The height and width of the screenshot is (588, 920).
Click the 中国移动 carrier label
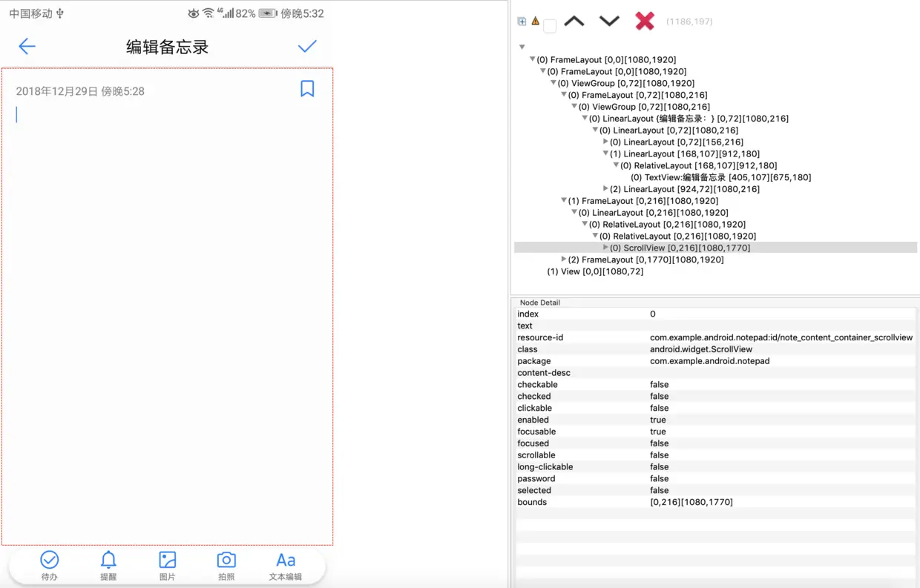point(30,13)
